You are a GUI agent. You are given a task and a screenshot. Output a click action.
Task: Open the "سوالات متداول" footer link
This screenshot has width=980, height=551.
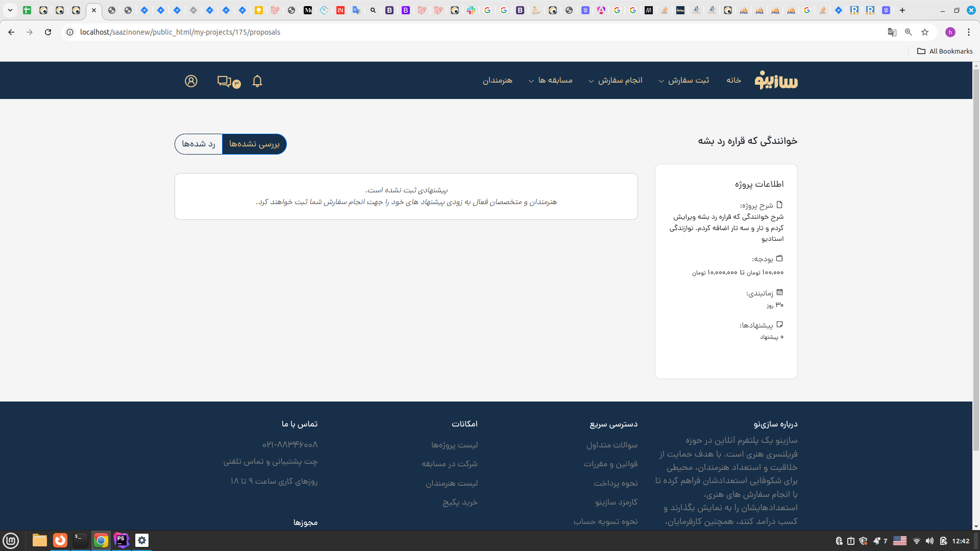tap(611, 445)
